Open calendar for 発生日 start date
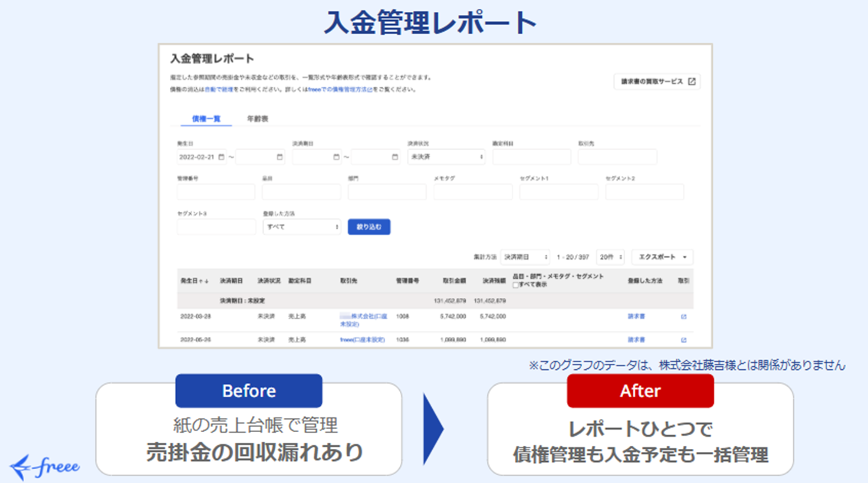Screen dimensions: 868x483 click(221, 157)
